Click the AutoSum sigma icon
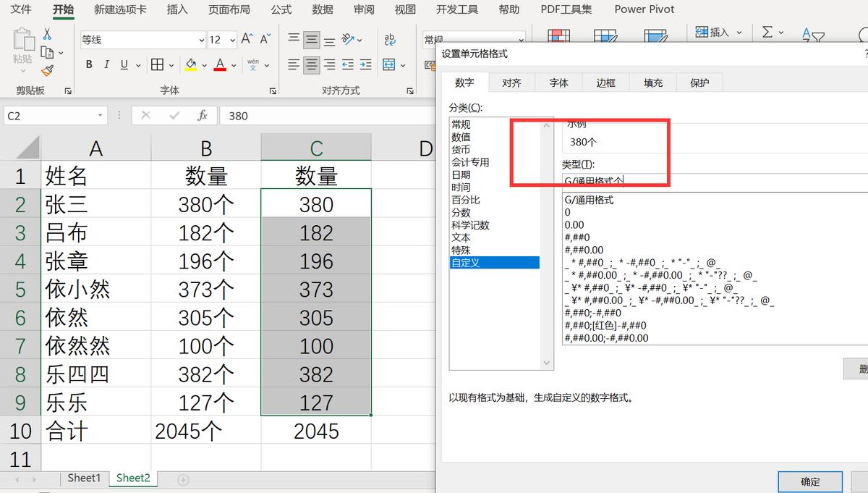The image size is (868, 493). [x=769, y=33]
